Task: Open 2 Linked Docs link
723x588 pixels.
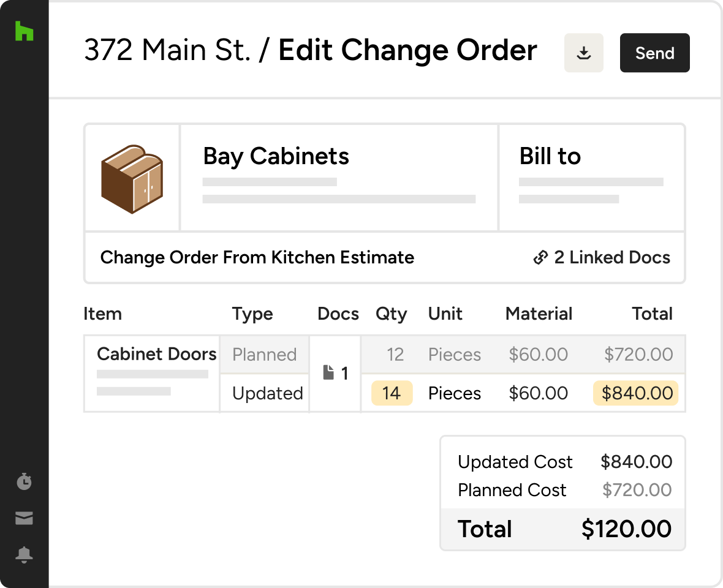Action: [x=602, y=257]
